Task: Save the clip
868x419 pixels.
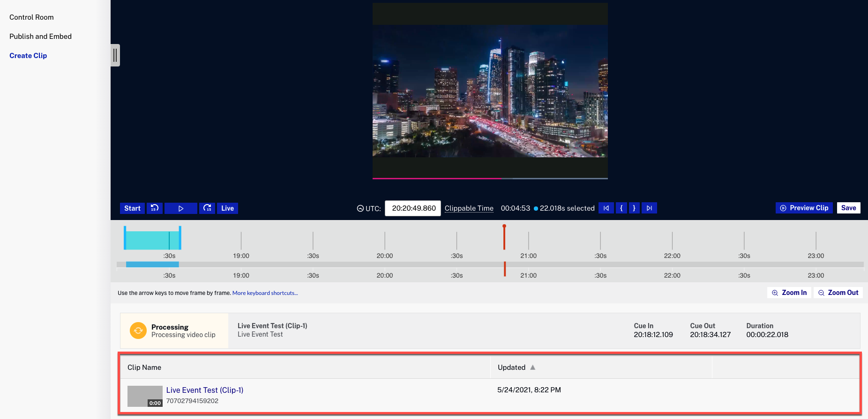Action: pos(848,208)
